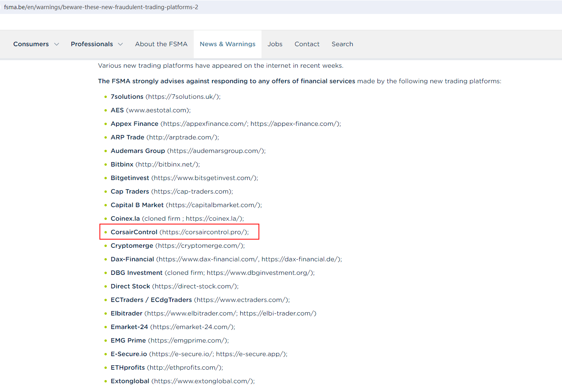Open the Jobs page
This screenshot has width=562, height=392.
(x=275, y=44)
